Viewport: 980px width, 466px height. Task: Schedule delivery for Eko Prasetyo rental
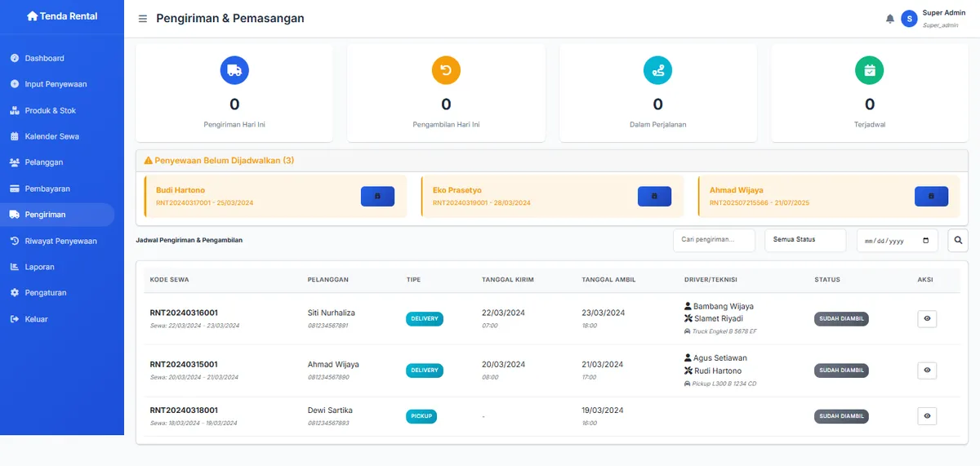tap(654, 197)
